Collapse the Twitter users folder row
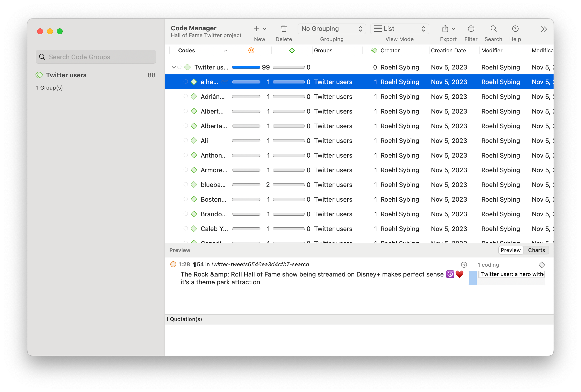 pyautogui.click(x=174, y=67)
